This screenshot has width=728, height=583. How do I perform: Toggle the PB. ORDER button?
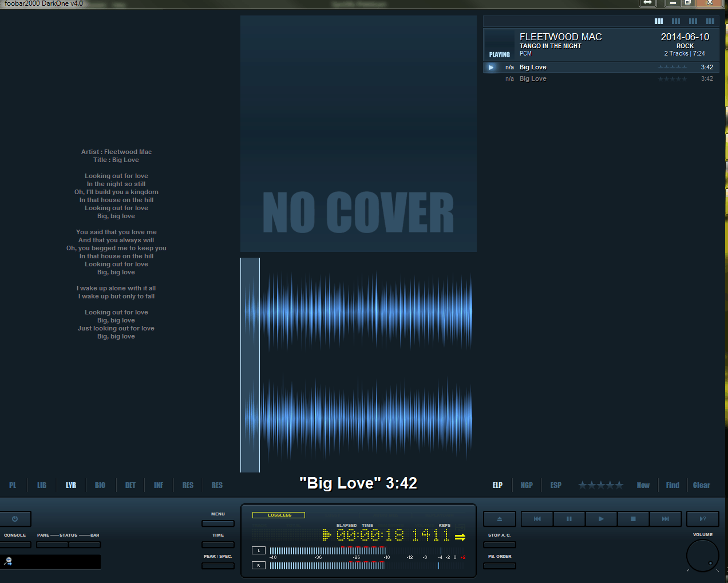pyautogui.click(x=500, y=566)
